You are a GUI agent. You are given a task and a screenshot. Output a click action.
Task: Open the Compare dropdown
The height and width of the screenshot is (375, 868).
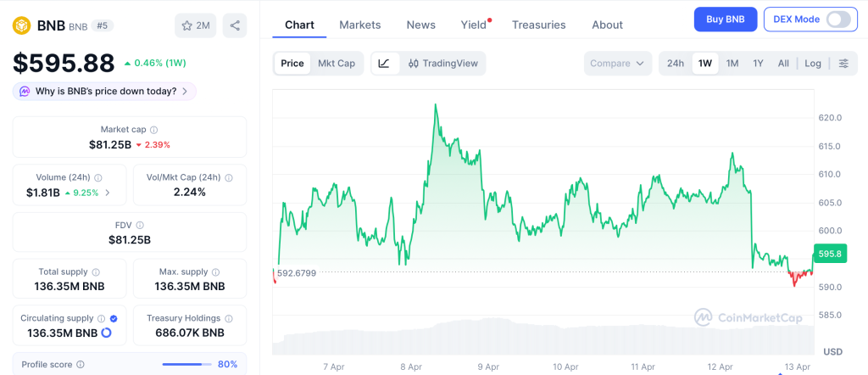pos(617,64)
